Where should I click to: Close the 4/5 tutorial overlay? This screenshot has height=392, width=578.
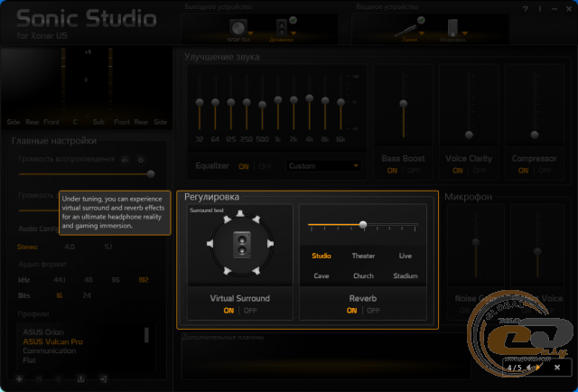coord(557,368)
